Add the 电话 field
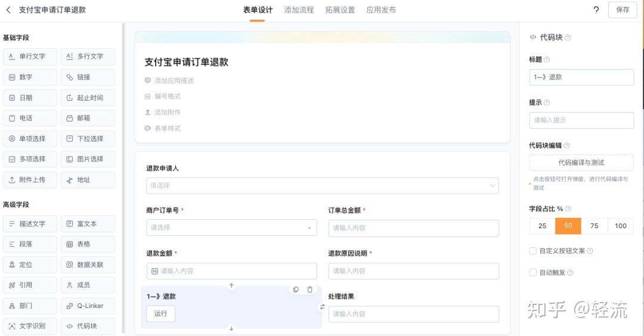 [x=30, y=118]
